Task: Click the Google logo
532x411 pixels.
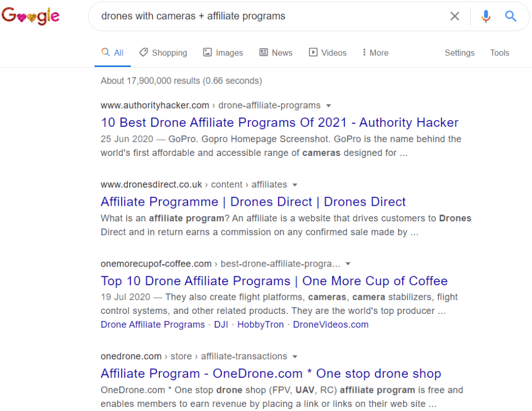Action: point(31,16)
